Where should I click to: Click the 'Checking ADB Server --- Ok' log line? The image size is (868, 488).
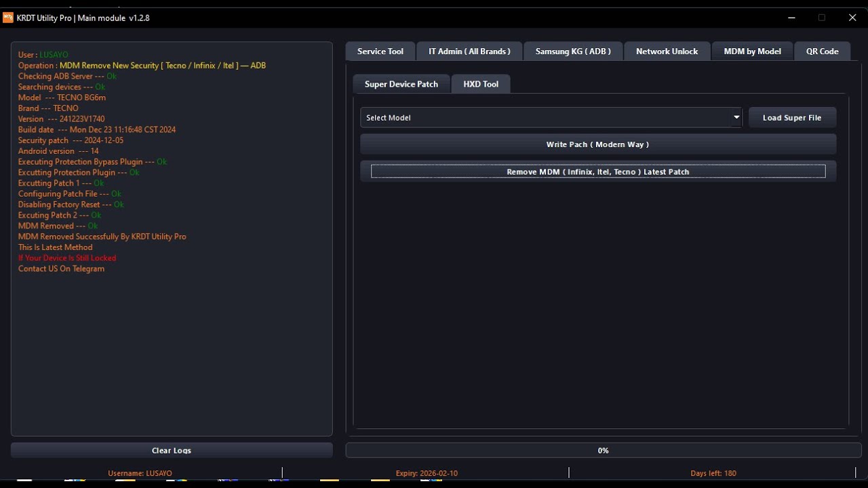[67, 77]
